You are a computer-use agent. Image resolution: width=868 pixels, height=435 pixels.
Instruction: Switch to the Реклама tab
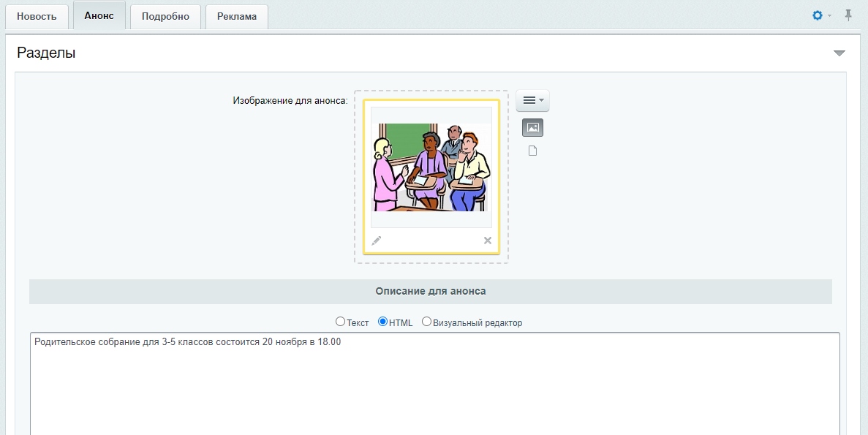coord(237,17)
